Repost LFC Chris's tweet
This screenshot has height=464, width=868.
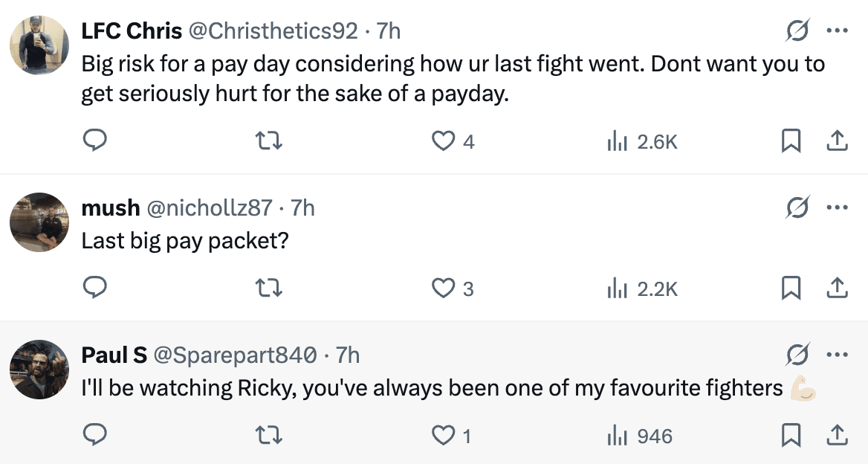tap(269, 141)
